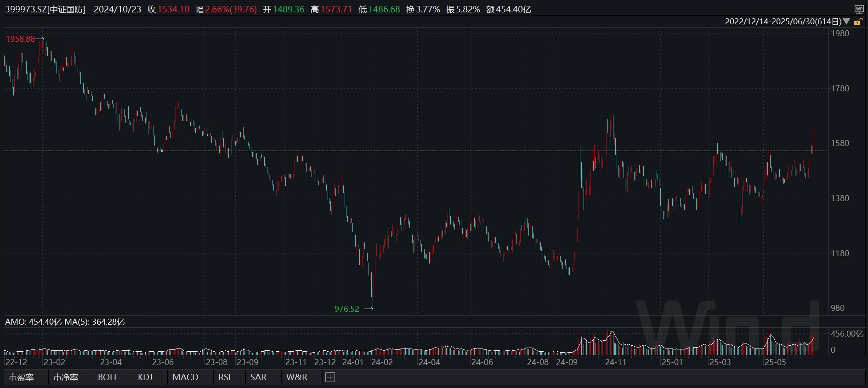Screen dimensions: 868x388
Task: Click the closing value 1534.10
Action: point(174,9)
